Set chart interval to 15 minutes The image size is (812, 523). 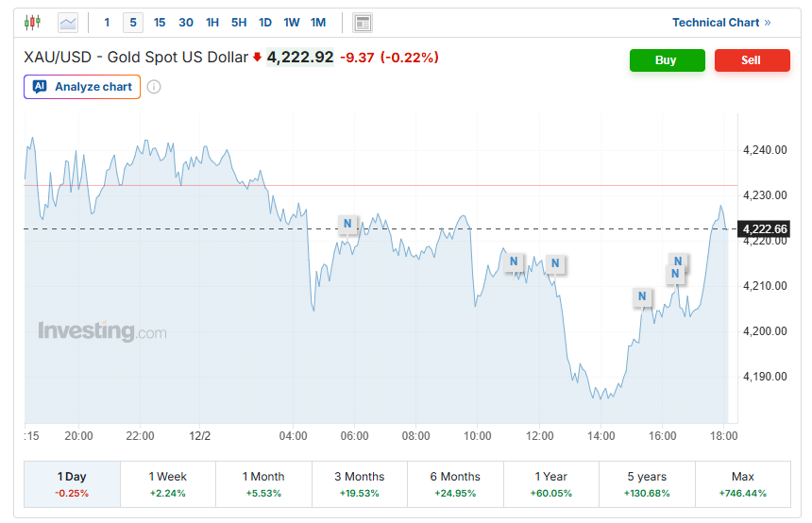click(x=160, y=23)
